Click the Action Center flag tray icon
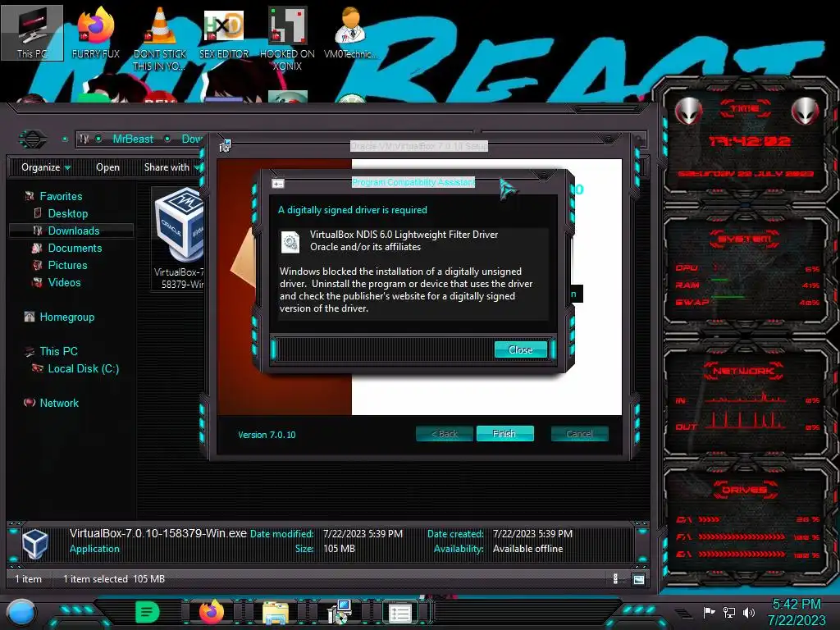This screenshot has height=630, width=840. click(710, 612)
